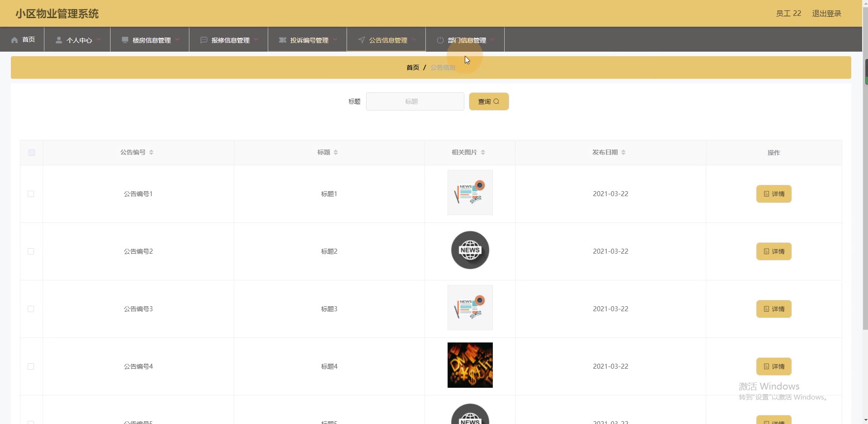
Task: Expand the 报修信息管理 dropdown arrow
Action: click(256, 40)
